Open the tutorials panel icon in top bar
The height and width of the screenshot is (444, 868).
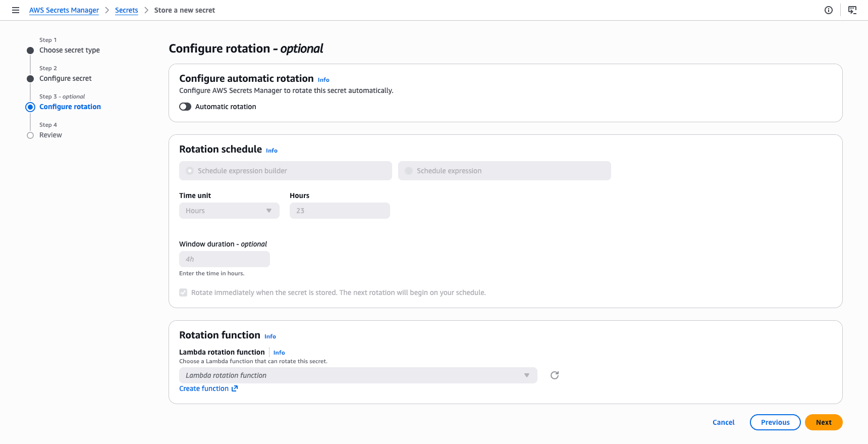(852, 10)
